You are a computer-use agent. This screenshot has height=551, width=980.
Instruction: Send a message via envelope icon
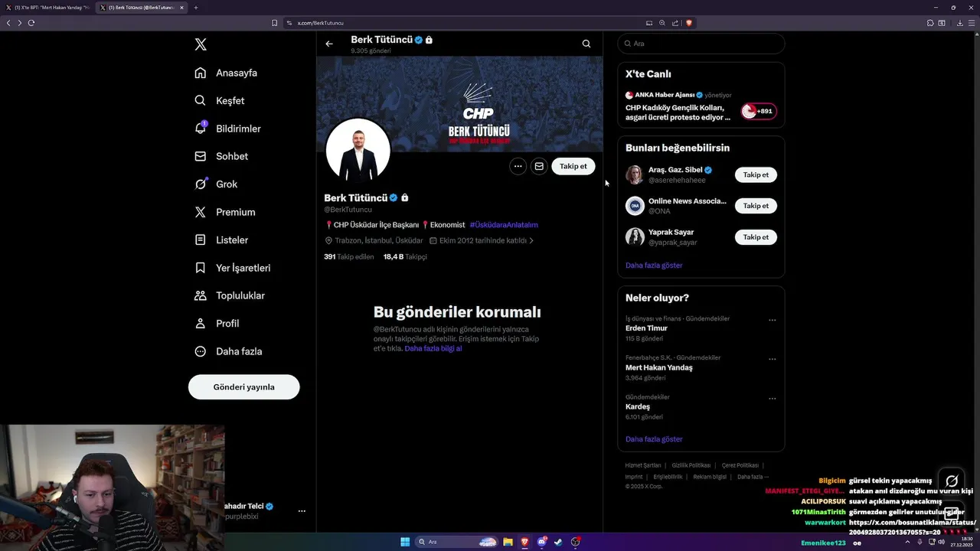pyautogui.click(x=539, y=166)
